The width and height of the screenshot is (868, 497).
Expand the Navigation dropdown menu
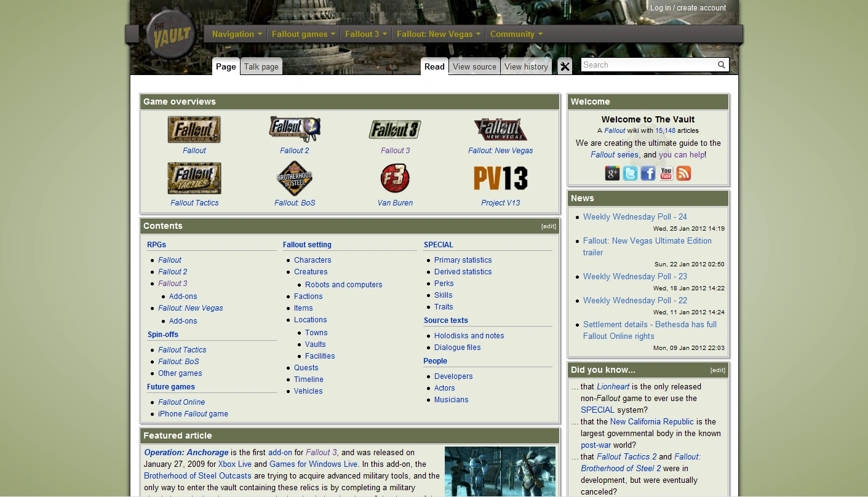[237, 34]
